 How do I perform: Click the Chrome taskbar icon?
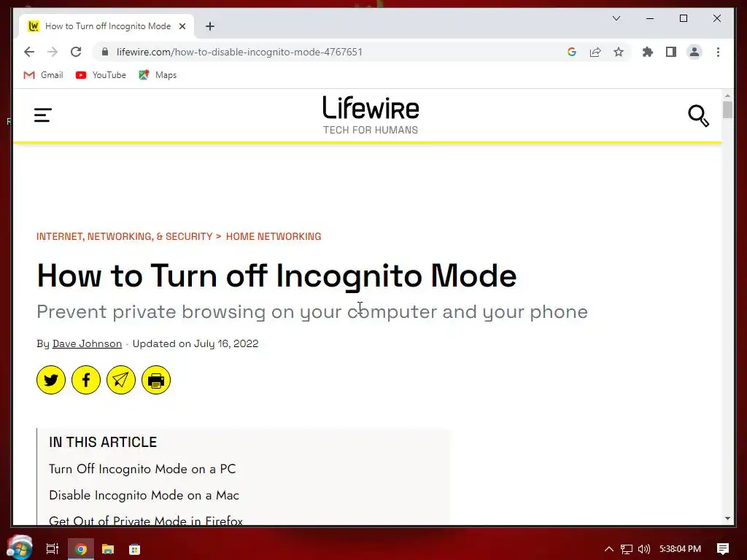pyautogui.click(x=80, y=549)
